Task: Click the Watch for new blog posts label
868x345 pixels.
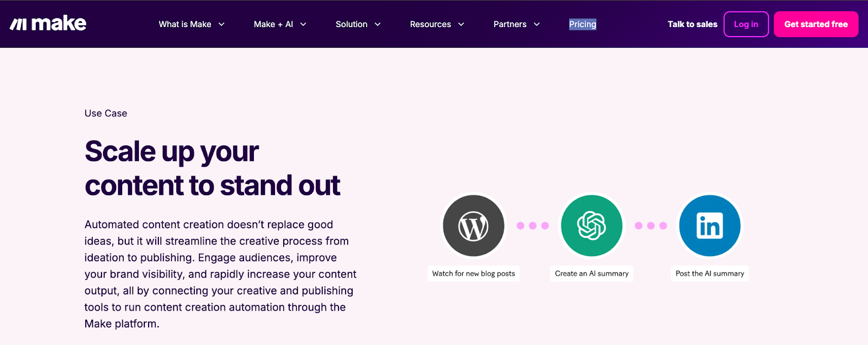Action: coord(473,273)
